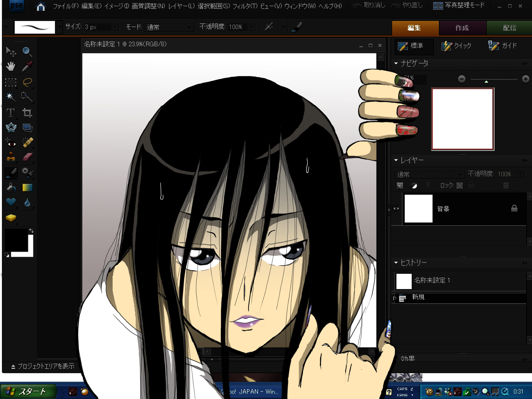The width and height of the screenshot is (532, 399).
Task: Select the Zoom magnifier tool
Action: click(x=27, y=52)
